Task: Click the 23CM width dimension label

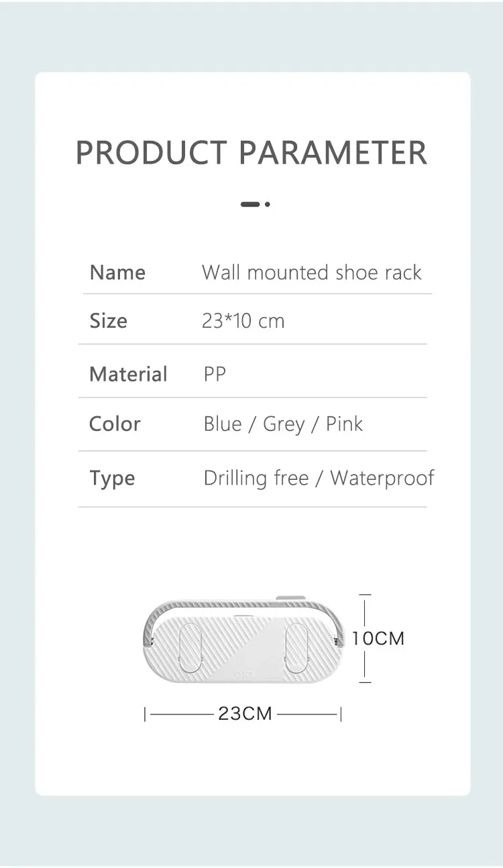Action: pos(245,713)
